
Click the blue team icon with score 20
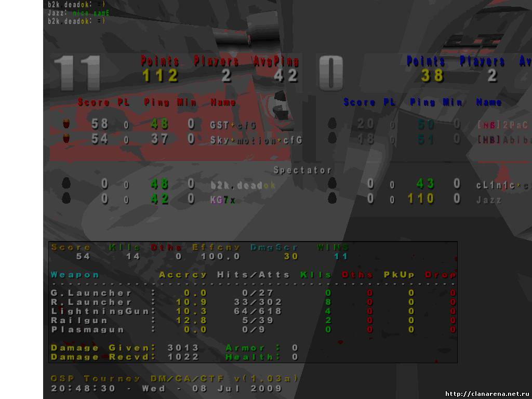(x=332, y=124)
